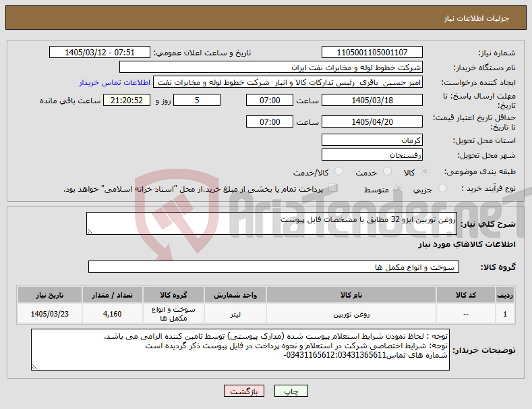Click the تعداد / مقدار column header

(113, 295)
